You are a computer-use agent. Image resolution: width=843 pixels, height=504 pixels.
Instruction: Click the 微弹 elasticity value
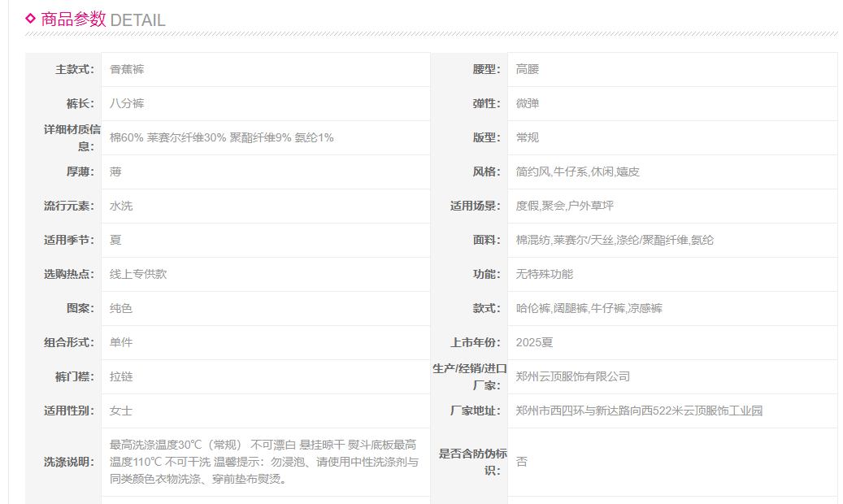[527, 104]
